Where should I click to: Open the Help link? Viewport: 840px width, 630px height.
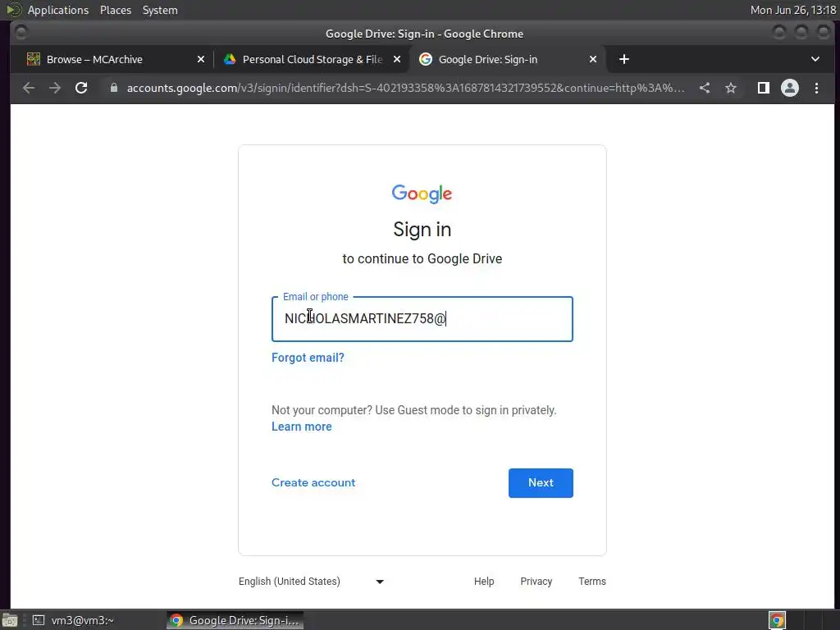click(x=484, y=582)
